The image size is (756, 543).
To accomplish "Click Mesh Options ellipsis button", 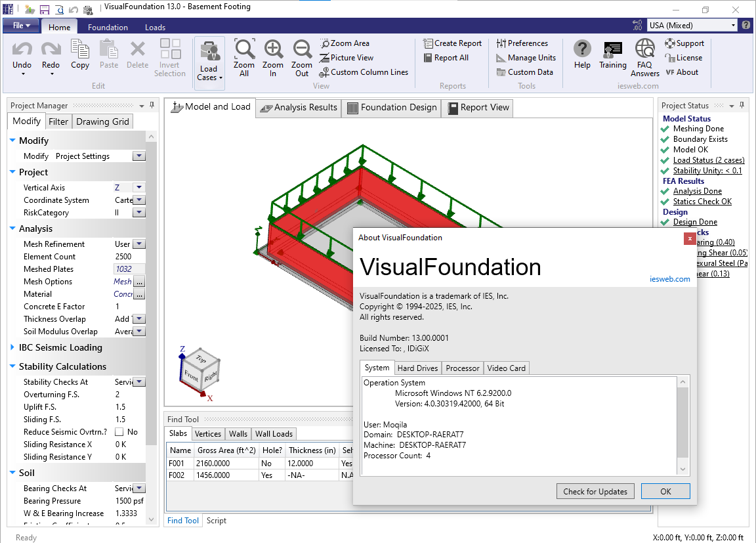I will [x=139, y=282].
